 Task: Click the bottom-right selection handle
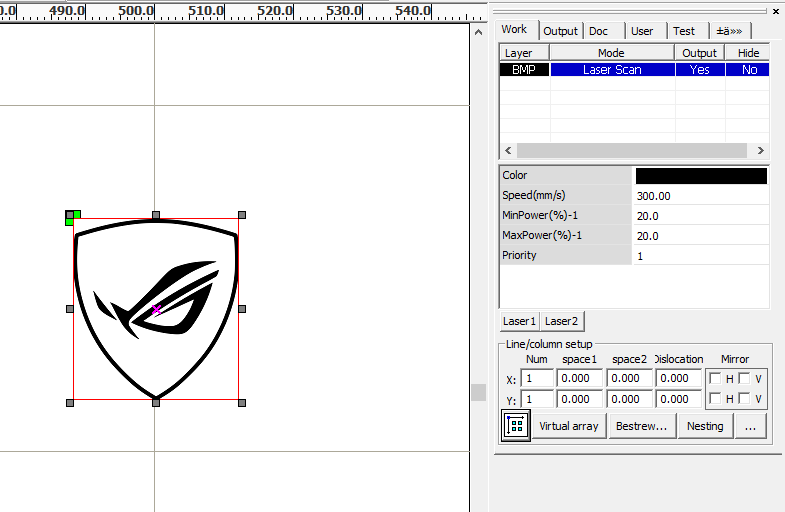click(242, 402)
